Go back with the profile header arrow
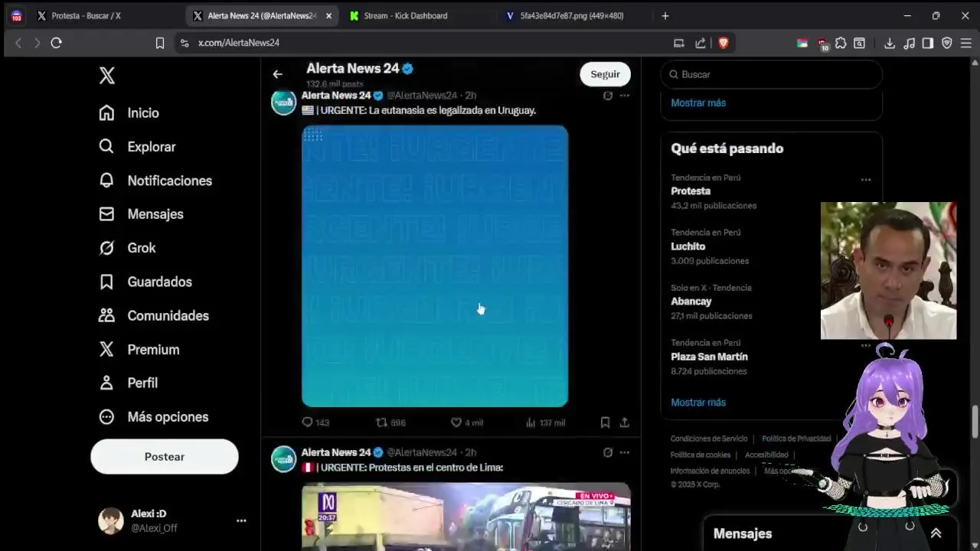Screen dimensions: 980x551 (x=277, y=74)
